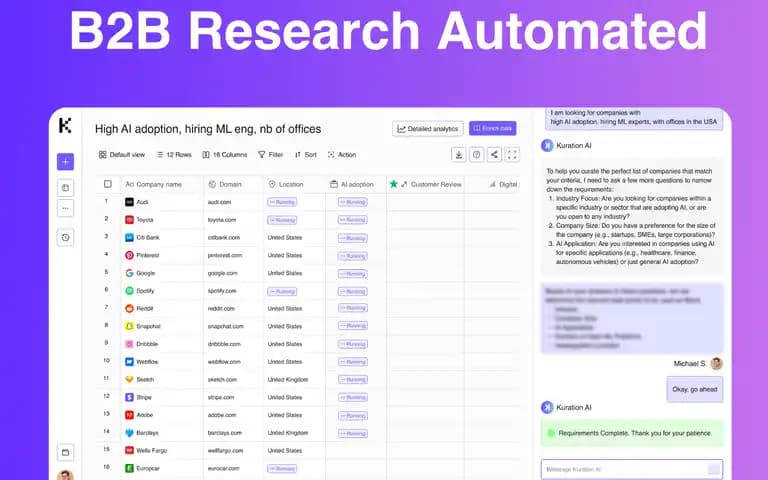The image size is (768, 480).
Task: Click the Message Kuration AI input field
Action: click(632, 469)
